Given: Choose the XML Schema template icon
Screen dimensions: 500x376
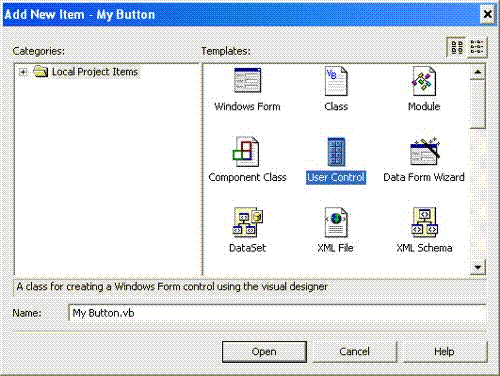Looking at the screenshot, I should tap(425, 222).
